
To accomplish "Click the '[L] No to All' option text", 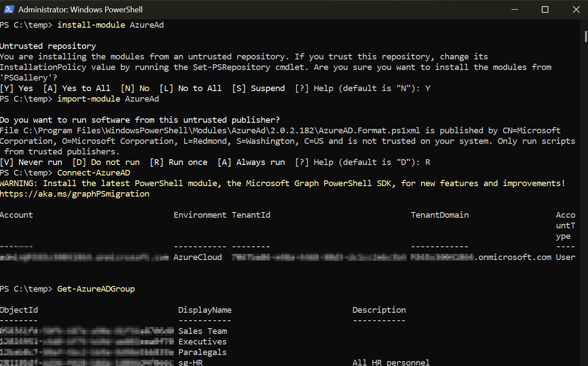I will [190, 88].
